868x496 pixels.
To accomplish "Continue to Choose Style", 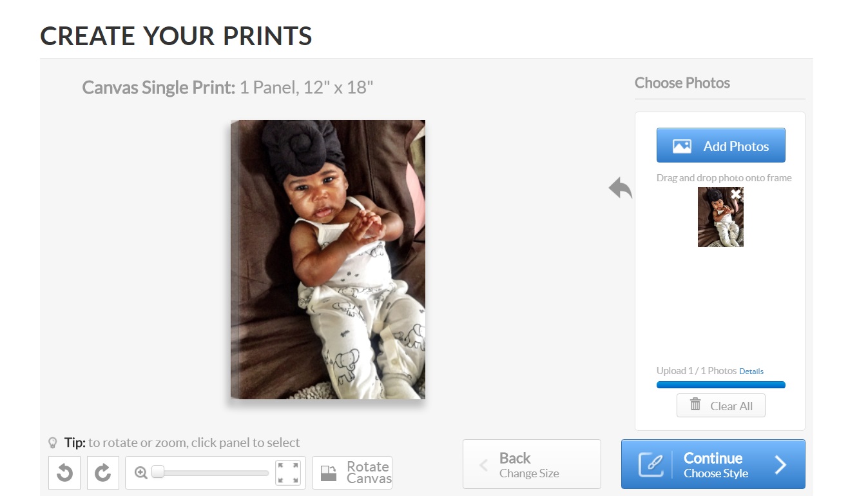I will point(713,464).
